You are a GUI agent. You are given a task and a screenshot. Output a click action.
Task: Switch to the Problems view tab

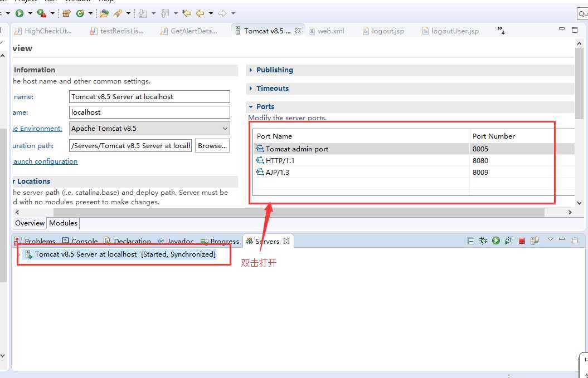point(35,241)
